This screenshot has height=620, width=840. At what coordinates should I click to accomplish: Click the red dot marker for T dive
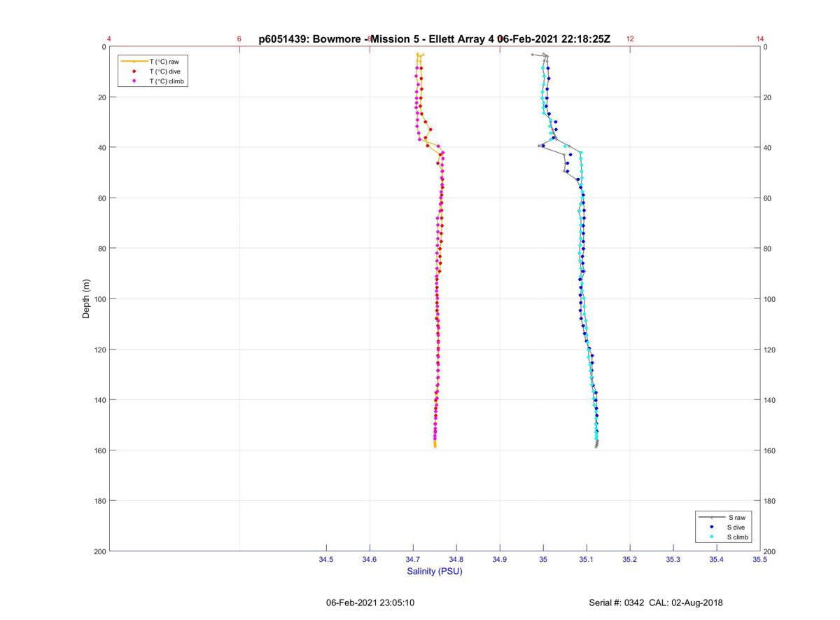pos(134,71)
